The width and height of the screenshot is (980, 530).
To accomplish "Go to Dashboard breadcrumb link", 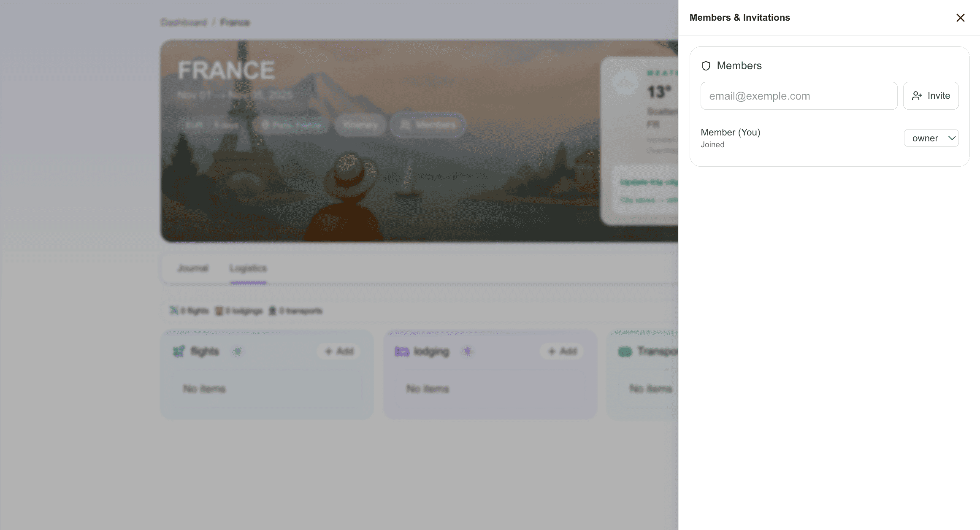I will click(184, 22).
